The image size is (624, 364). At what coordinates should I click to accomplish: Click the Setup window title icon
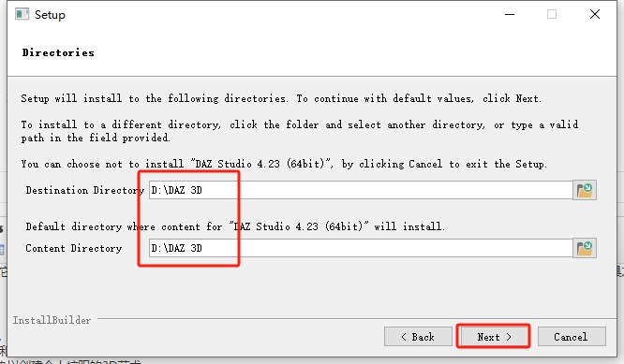point(22,14)
